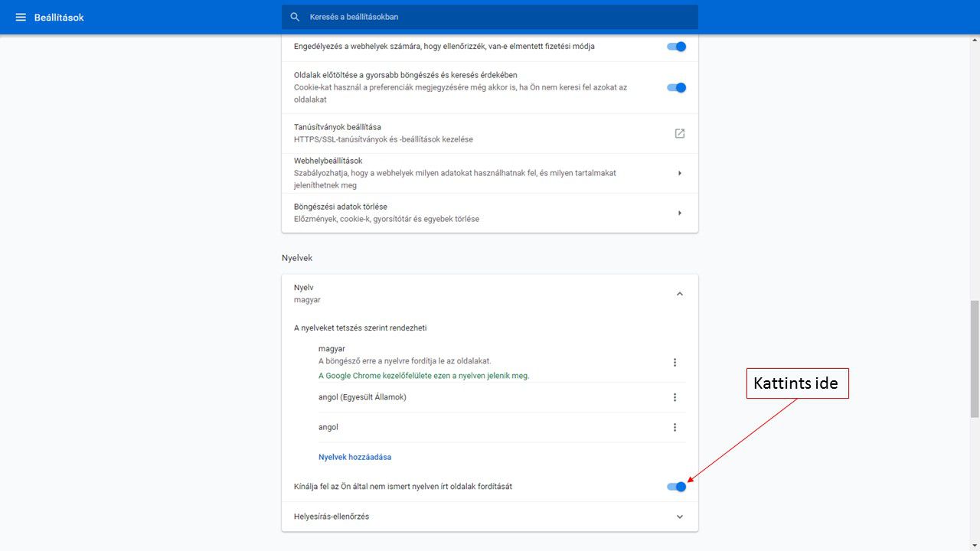Toggle saved payment method check switch

point(676,47)
